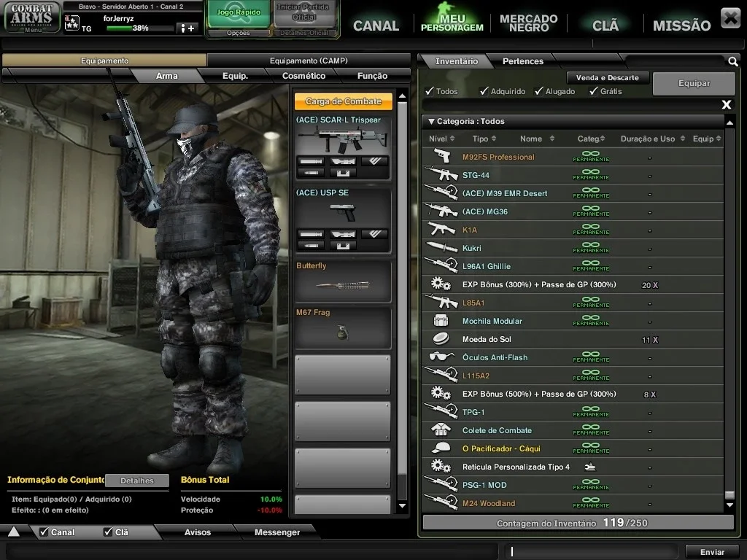This screenshot has height=560, width=747.
Task: Switch to the Equip. tab
Action: click(x=235, y=76)
